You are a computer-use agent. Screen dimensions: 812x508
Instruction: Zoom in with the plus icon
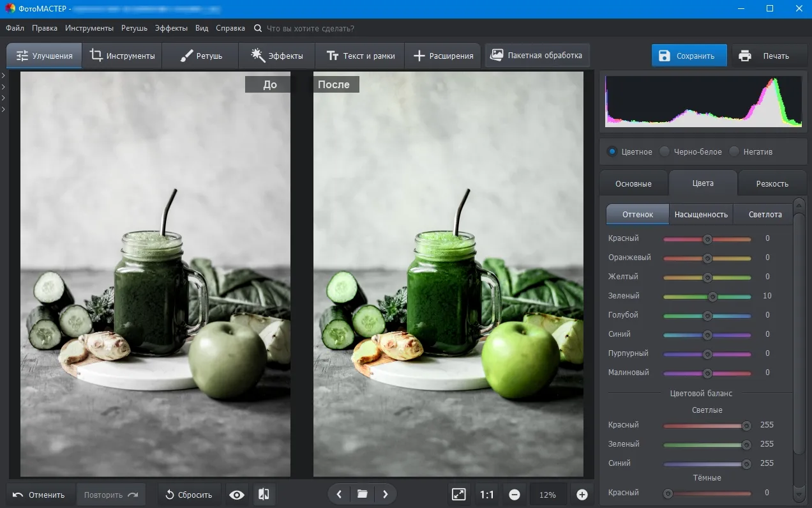click(x=582, y=494)
